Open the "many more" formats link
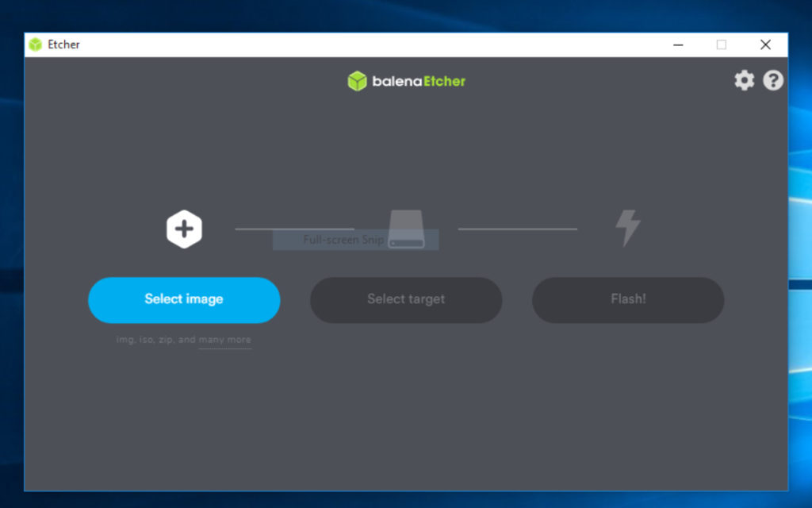The image size is (812, 508). pyautogui.click(x=224, y=340)
